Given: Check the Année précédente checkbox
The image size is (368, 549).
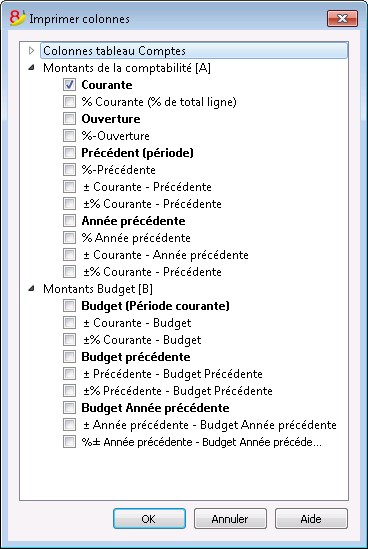Looking at the screenshot, I should (x=69, y=221).
